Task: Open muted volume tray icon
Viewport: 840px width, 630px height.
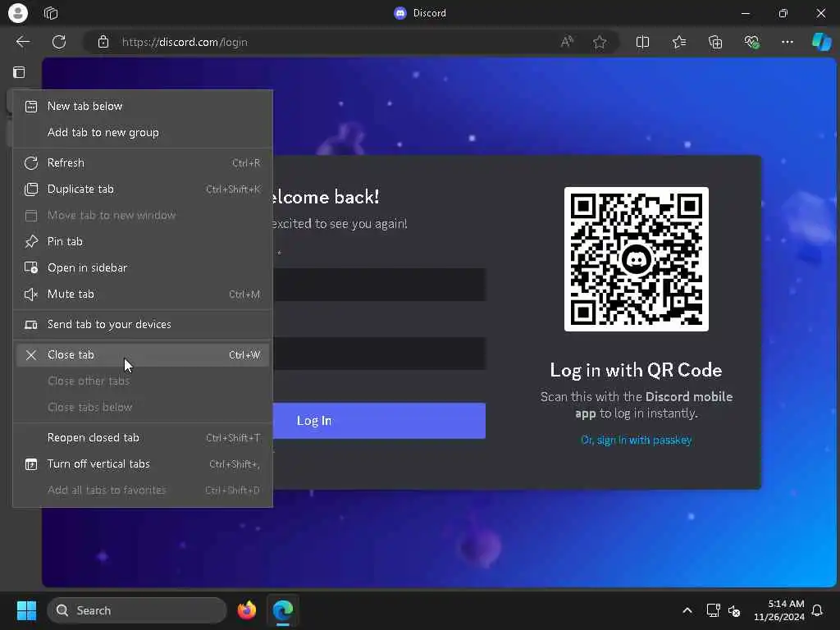Action: coord(734,610)
